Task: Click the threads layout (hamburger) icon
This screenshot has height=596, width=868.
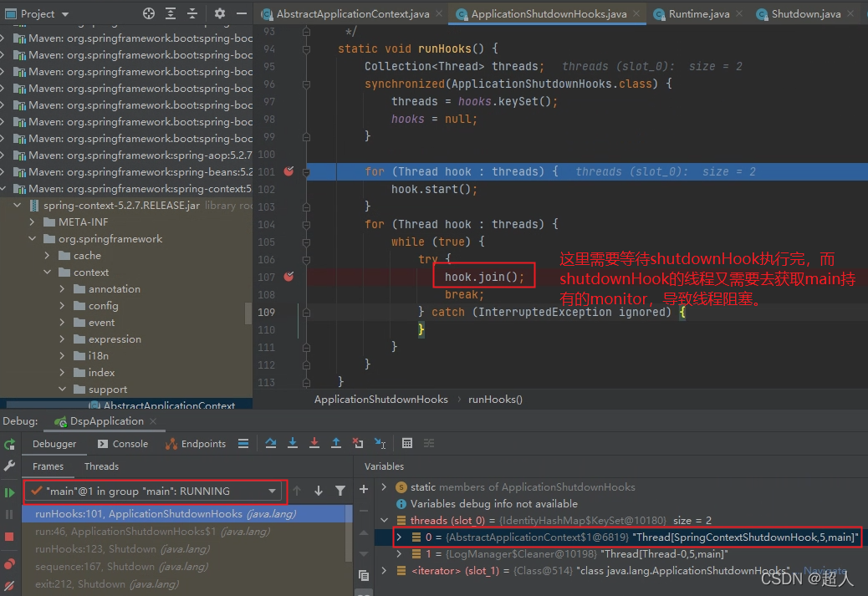Action: (x=243, y=443)
